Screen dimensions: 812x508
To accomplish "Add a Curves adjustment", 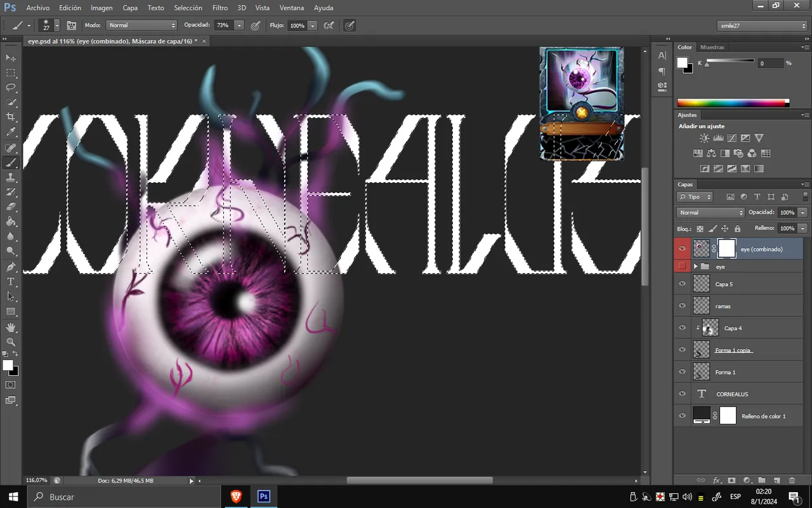I will [731, 138].
